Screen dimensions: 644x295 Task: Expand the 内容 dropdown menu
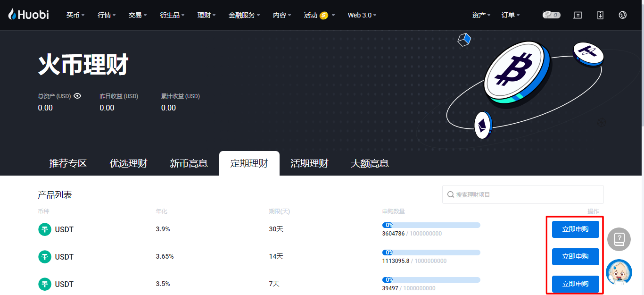(x=282, y=15)
